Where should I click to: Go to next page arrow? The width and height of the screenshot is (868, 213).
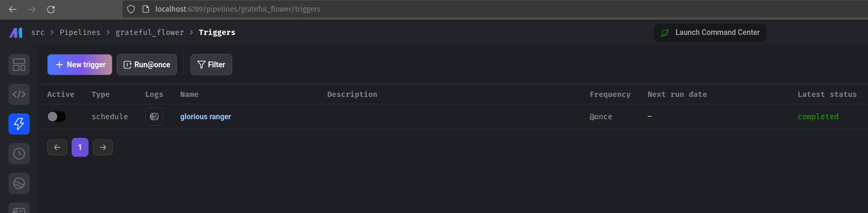[103, 147]
